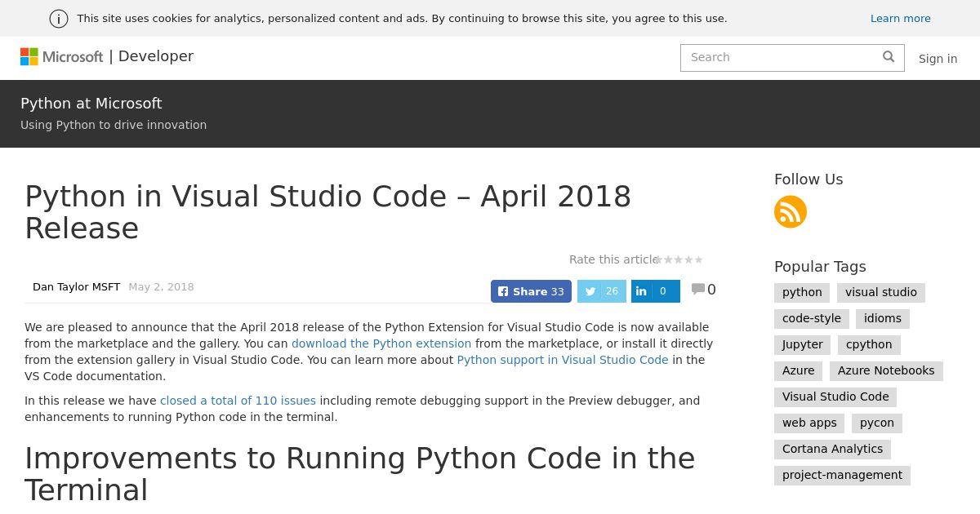Image resolution: width=980 pixels, height=514 pixels.
Task: Open the Python at Microsoft blog title
Action: tap(91, 104)
